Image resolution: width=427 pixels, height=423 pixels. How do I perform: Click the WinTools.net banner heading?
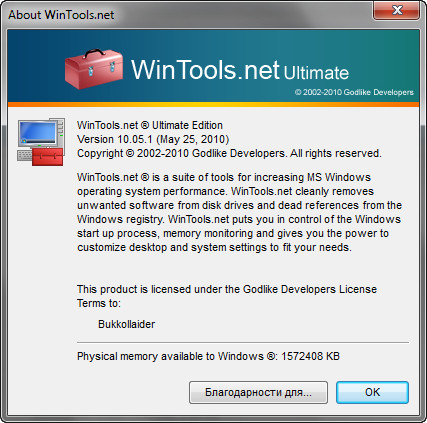(205, 70)
